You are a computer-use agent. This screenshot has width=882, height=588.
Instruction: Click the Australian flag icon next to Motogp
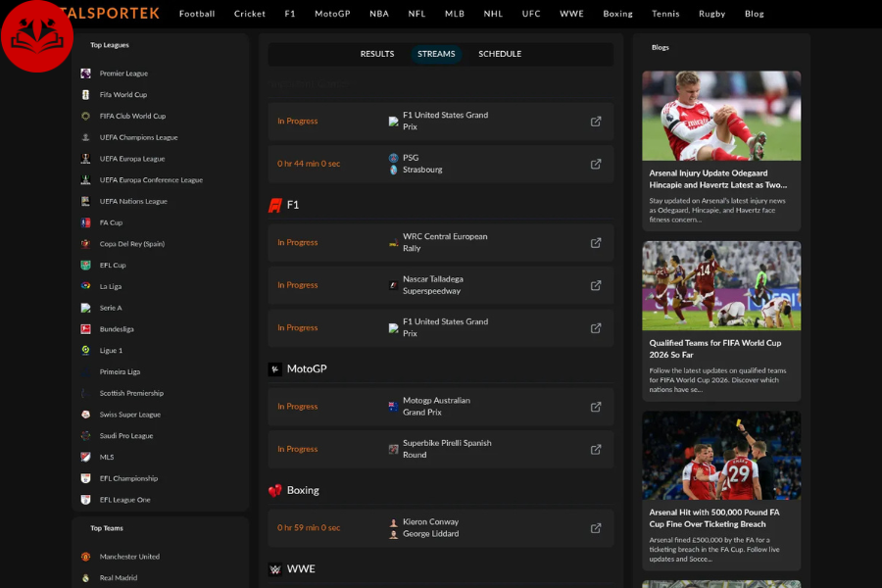(394, 407)
